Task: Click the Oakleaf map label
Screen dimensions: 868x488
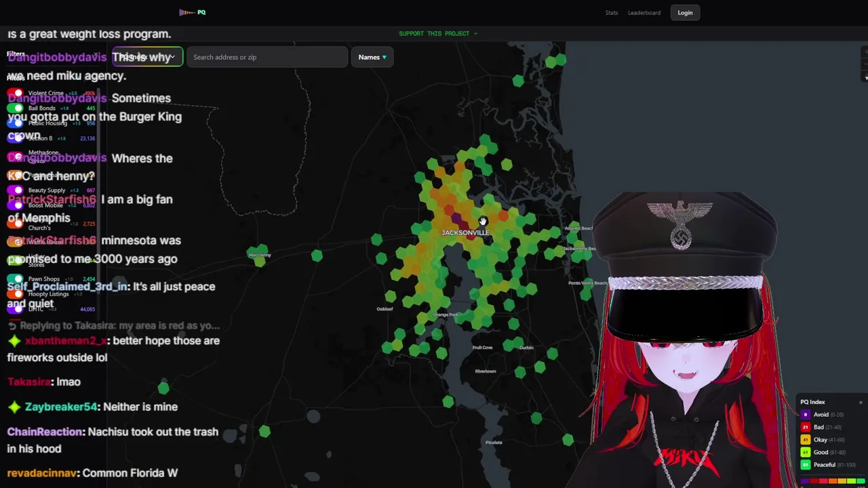Action: 384,309
